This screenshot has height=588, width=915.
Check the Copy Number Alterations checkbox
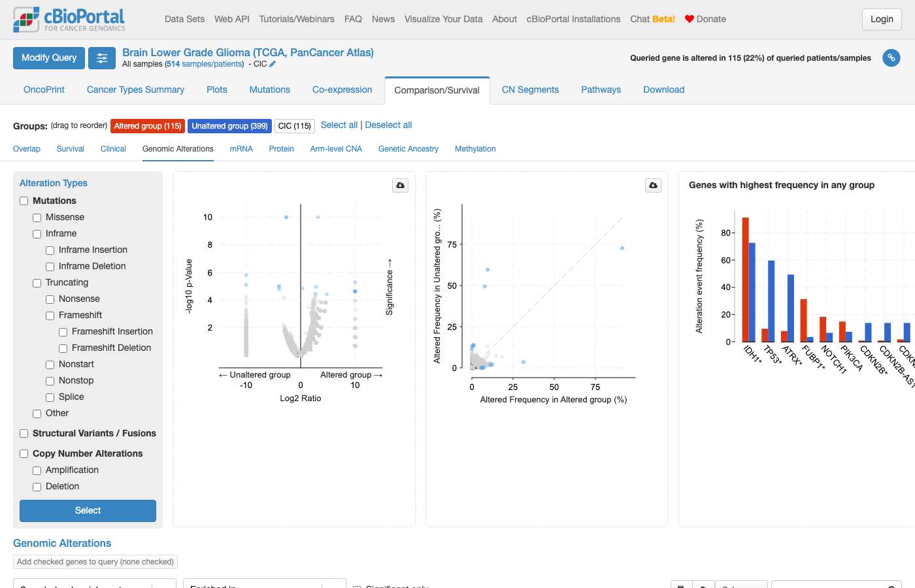pos(24,454)
